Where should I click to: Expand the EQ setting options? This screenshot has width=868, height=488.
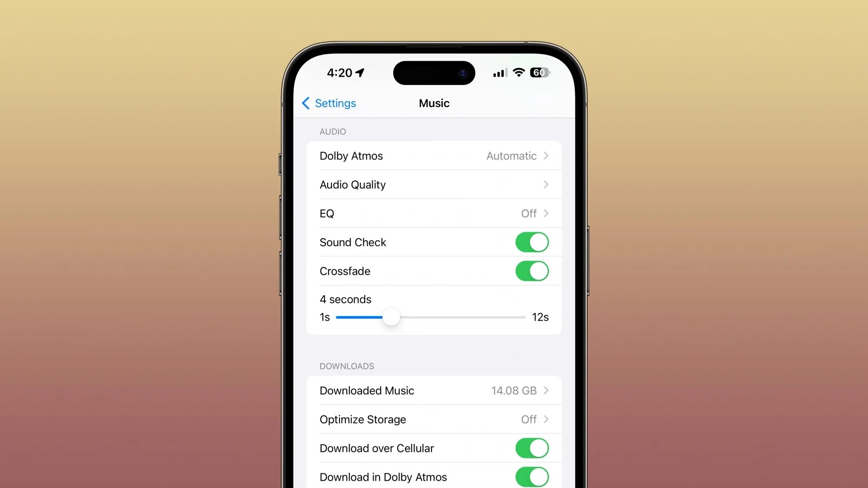pos(434,213)
